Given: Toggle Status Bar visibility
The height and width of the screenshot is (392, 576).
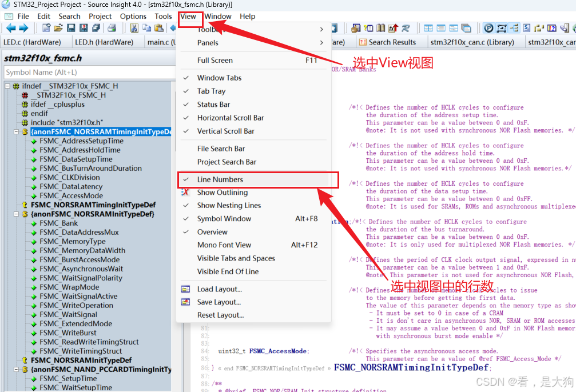Looking at the screenshot, I should pyautogui.click(x=254, y=104).
